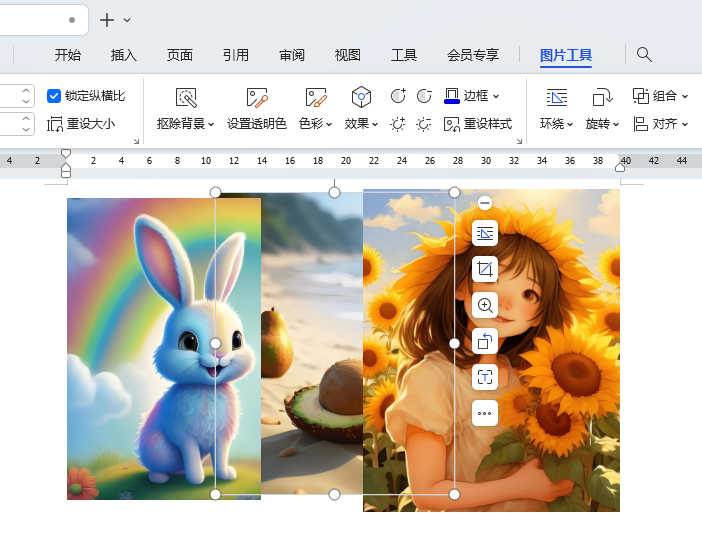Viewport: 702px width, 560px height.
Task: Go to the 审阅 tab
Action: point(292,55)
